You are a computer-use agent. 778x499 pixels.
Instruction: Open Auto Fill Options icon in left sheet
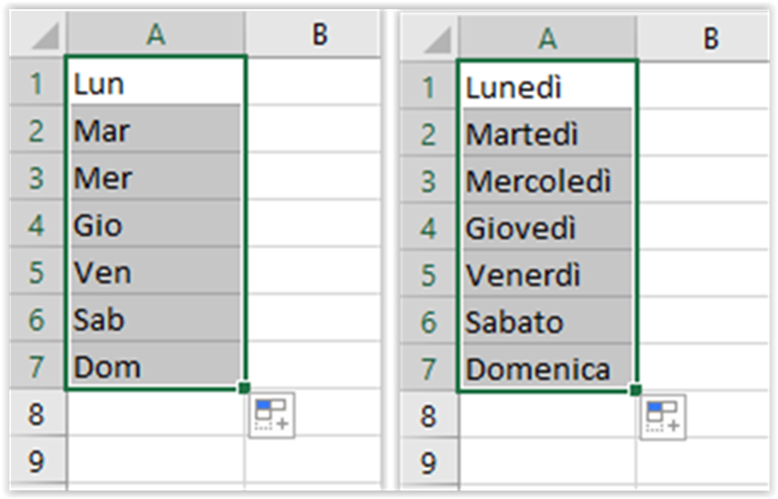tap(271, 415)
